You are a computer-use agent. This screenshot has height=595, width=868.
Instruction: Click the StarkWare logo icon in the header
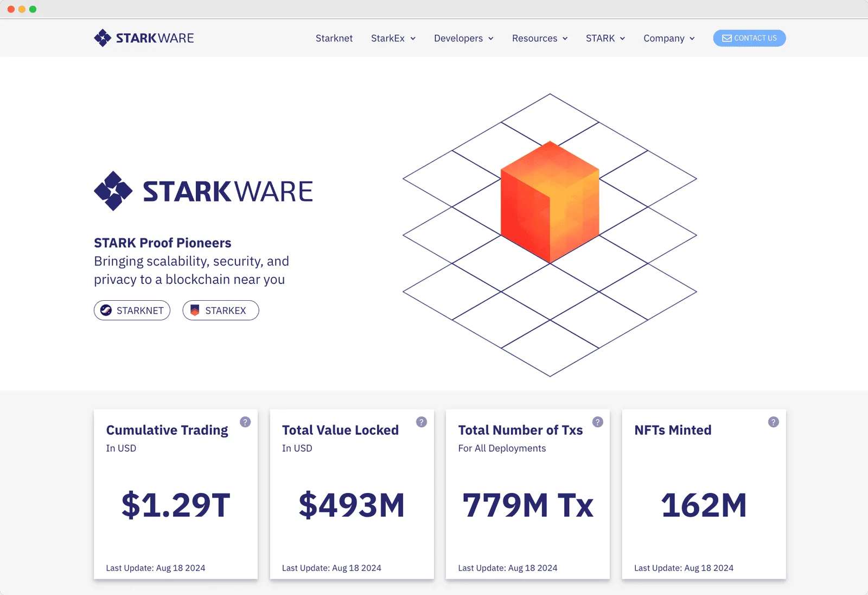click(102, 38)
